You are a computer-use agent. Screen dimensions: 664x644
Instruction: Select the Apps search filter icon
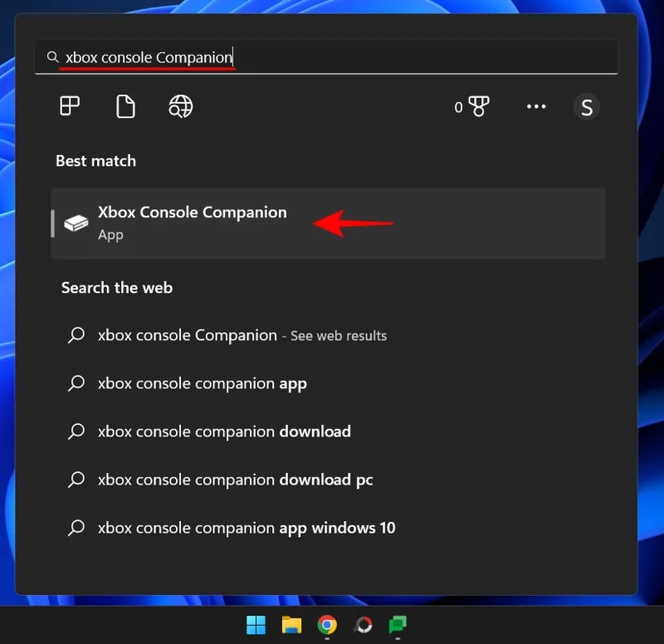tap(70, 106)
